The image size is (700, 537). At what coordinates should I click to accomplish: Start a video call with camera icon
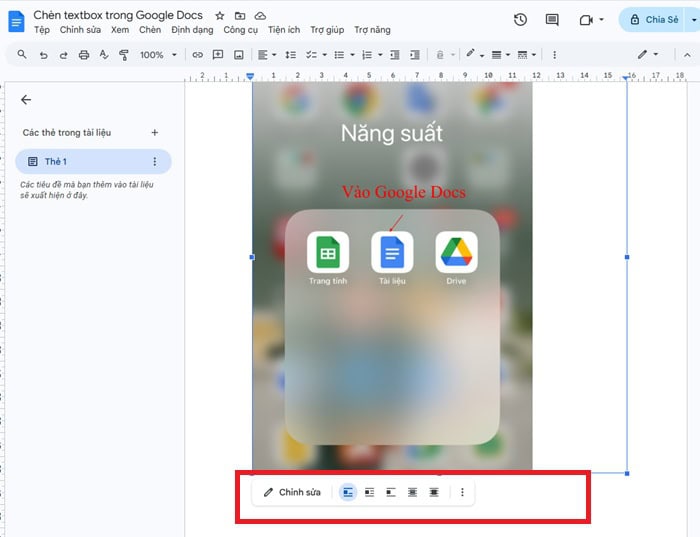pos(586,20)
